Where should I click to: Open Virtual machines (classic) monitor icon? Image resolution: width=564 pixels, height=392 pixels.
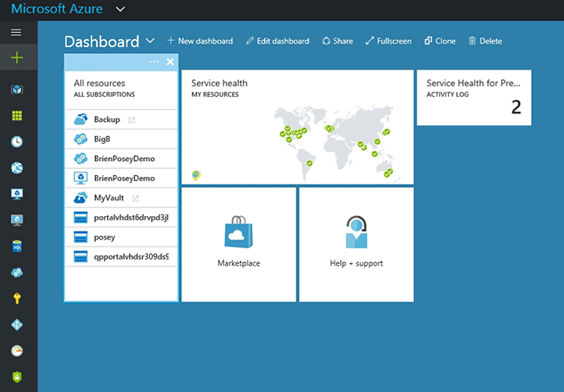(x=17, y=194)
